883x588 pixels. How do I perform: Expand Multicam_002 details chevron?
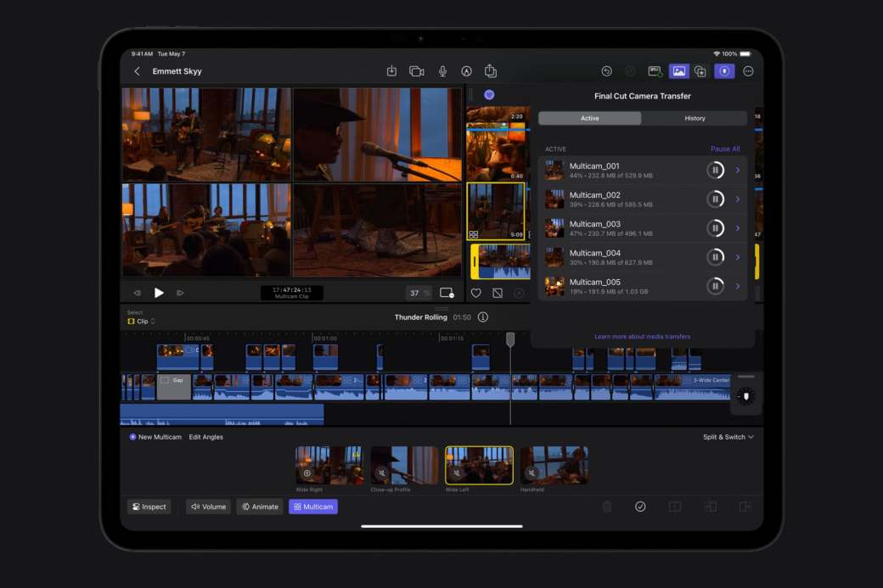(738, 199)
